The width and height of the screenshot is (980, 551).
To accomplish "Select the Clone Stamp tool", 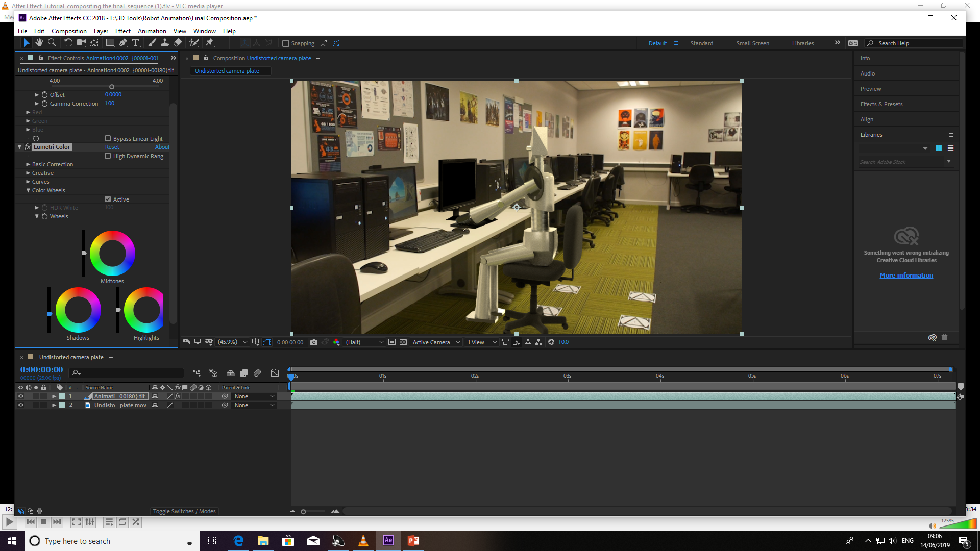I will pos(165,43).
